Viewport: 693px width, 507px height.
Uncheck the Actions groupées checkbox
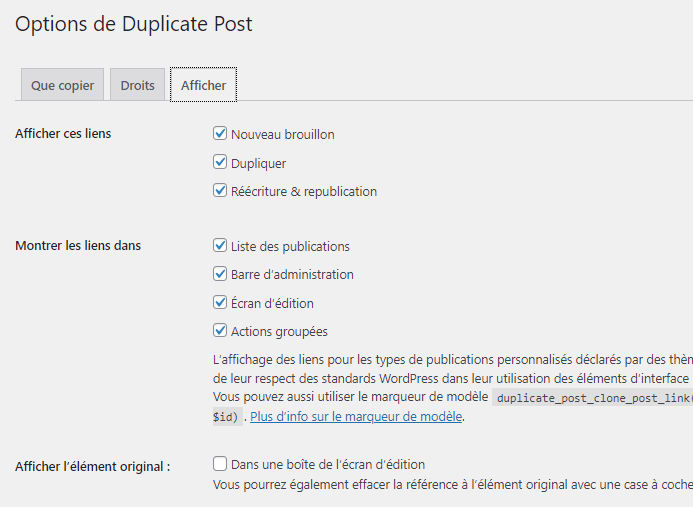coord(220,331)
